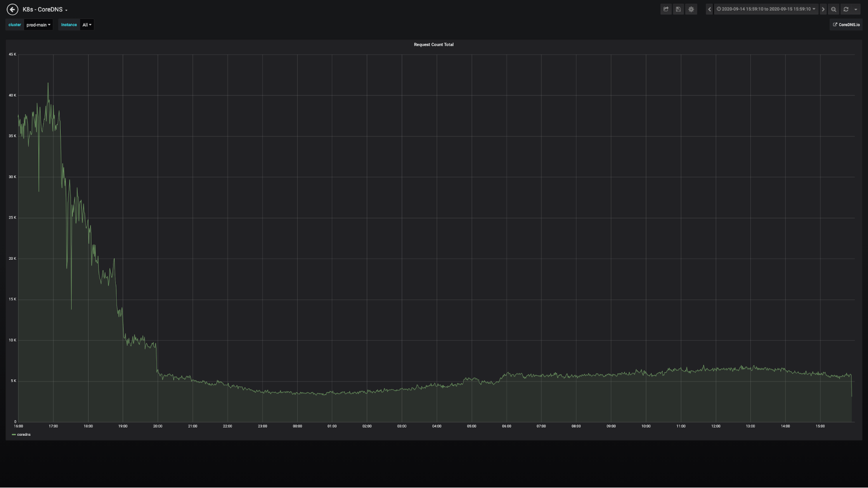
Task: Open the CoreDNS.io external link
Action: point(846,25)
